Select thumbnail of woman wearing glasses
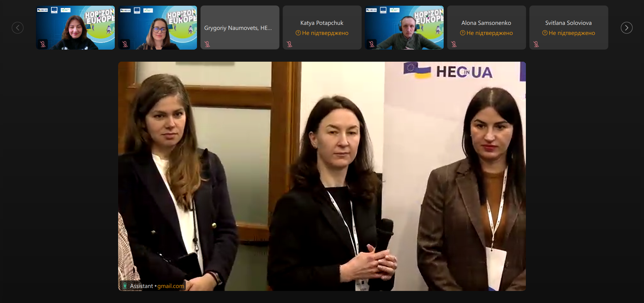644x303 pixels. click(157, 27)
